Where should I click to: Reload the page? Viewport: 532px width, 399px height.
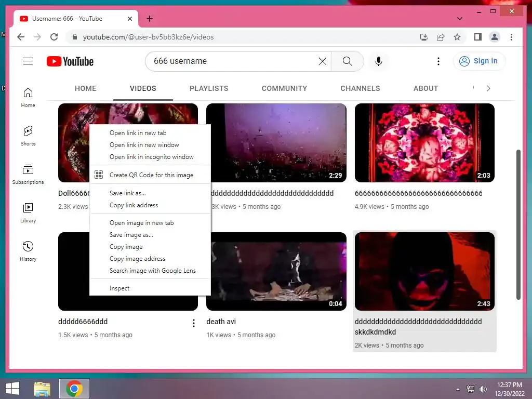coord(54,37)
